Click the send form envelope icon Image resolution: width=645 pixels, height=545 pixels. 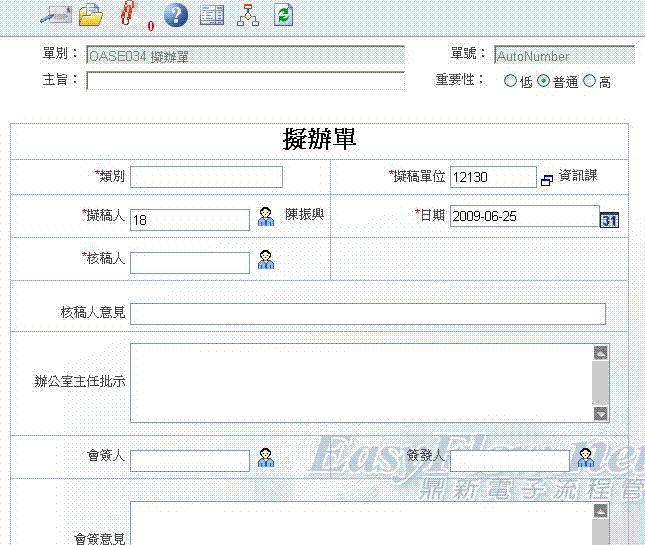[x=55, y=15]
